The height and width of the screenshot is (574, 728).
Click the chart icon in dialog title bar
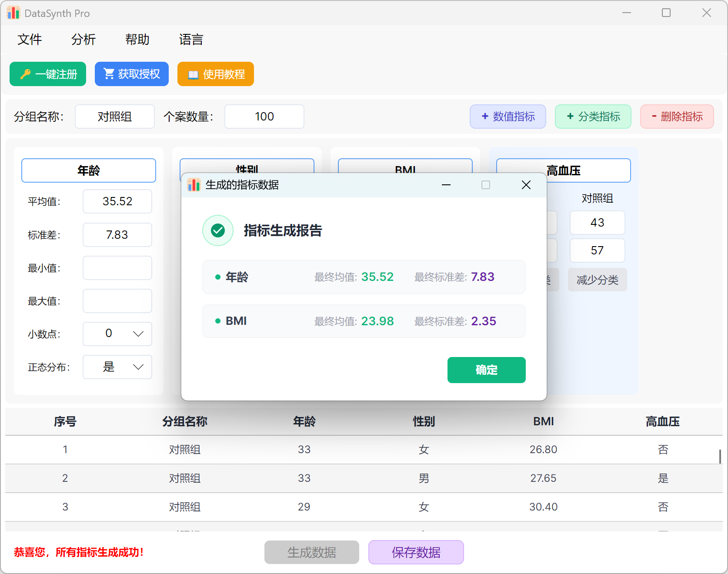click(194, 185)
